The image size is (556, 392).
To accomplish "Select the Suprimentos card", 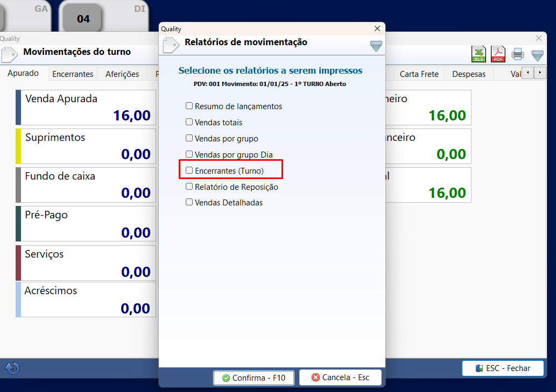I will click(x=86, y=146).
